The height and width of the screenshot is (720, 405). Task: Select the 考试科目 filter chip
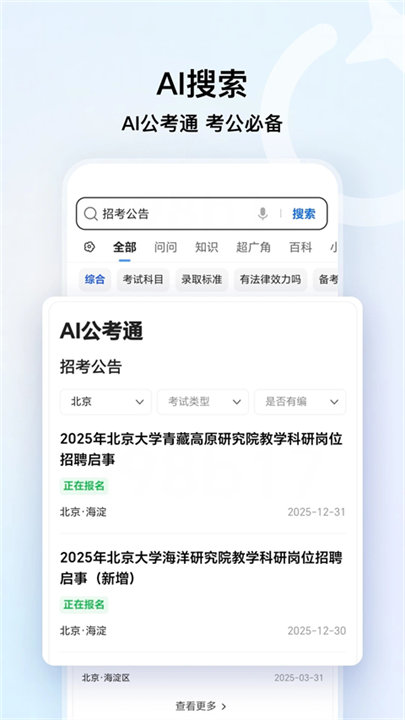click(143, 279)
